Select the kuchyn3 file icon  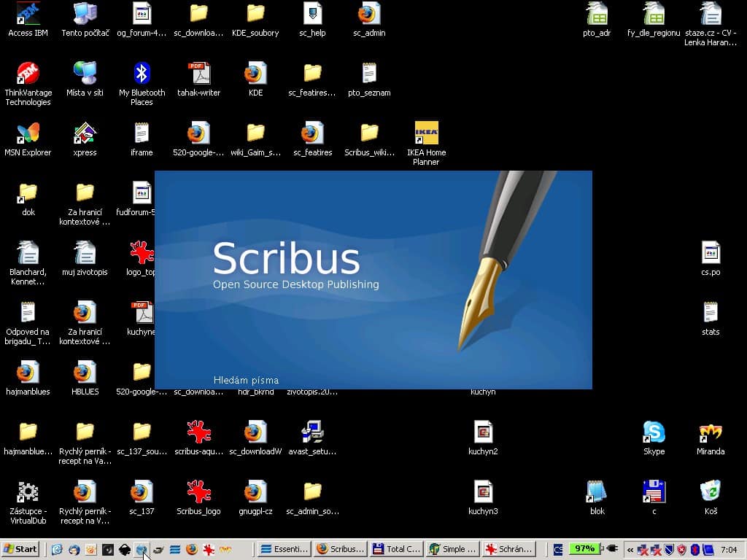click(483, 497)
